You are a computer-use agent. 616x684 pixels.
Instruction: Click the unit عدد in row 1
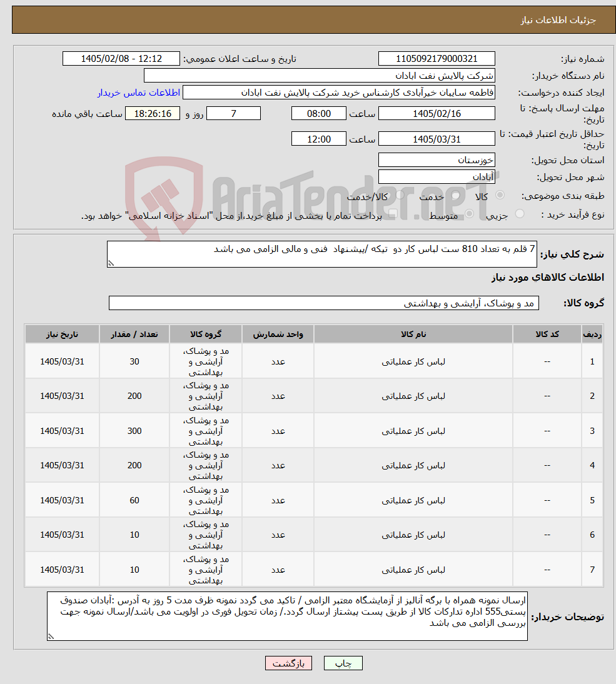click(x=278, y=361)
